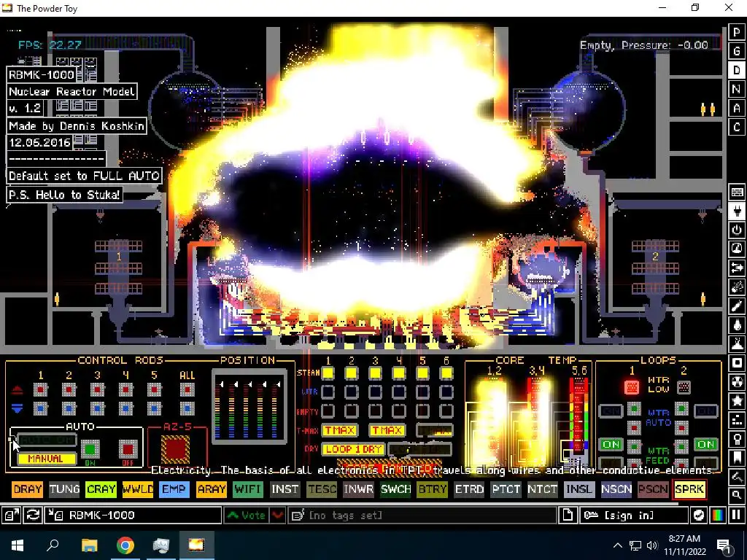Click the yellow MANUAL mode label
The image size is (747, 560).
click(x=46, y=459)
